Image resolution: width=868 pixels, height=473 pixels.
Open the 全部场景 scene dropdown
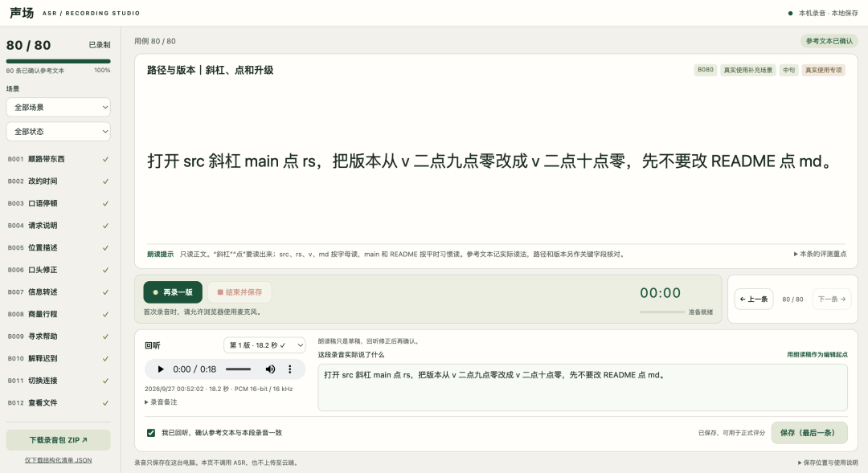pos(58,108)
